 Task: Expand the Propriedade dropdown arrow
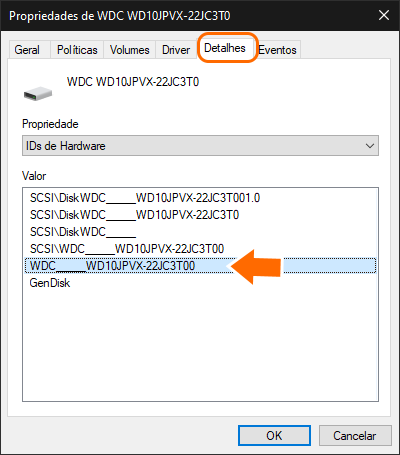pos(369,146)
